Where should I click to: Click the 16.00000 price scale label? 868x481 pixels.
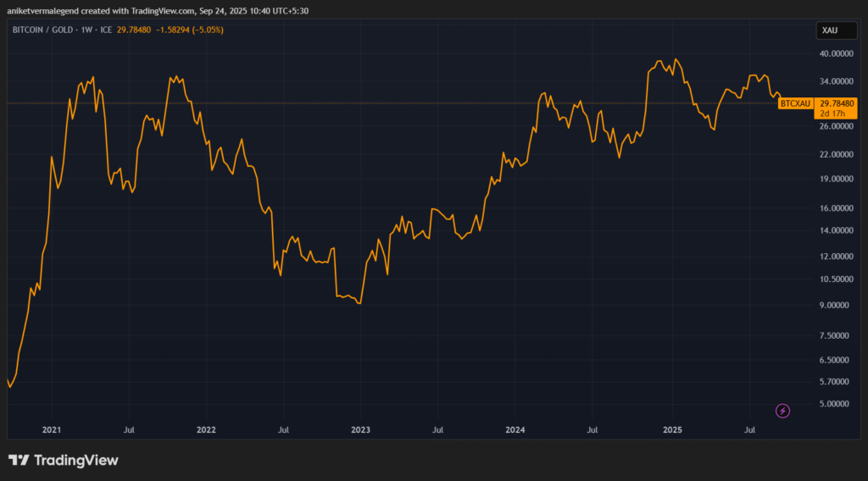click(x=836, y=208)
